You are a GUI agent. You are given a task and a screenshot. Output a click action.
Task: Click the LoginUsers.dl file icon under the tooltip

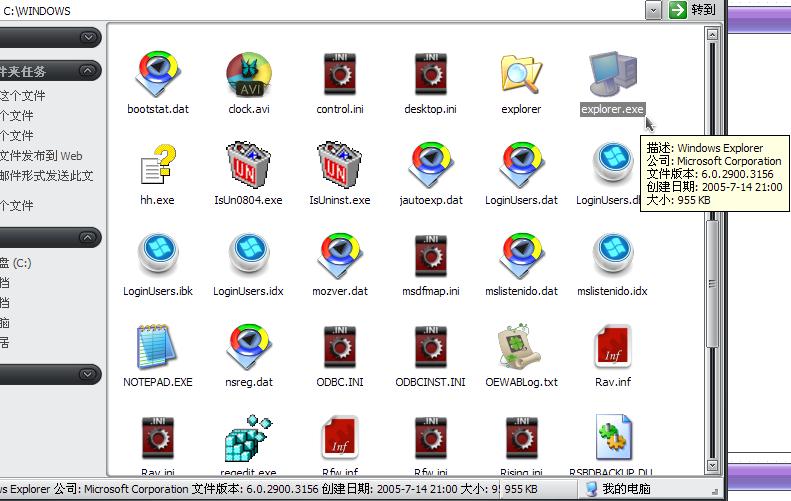click(612, 163)
